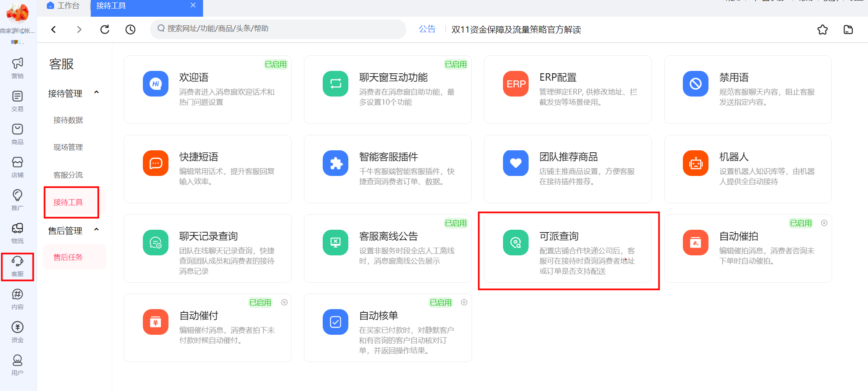Click the 智能客服插件 card title
Image resolution: width=868 pixels, height=391 pixels.
pos(388,157)
